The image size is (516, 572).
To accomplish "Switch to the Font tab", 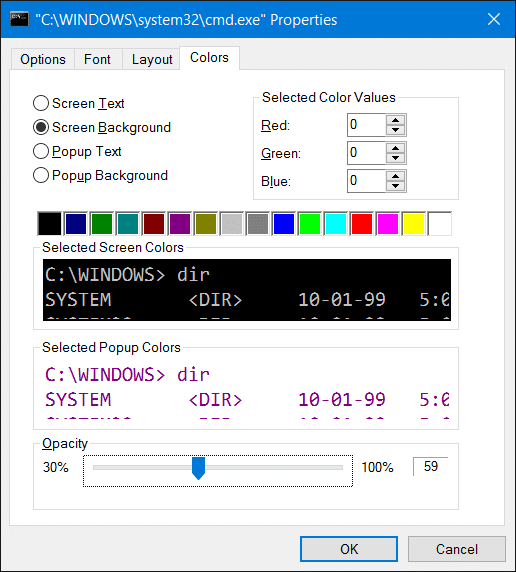I will point(97,59).
